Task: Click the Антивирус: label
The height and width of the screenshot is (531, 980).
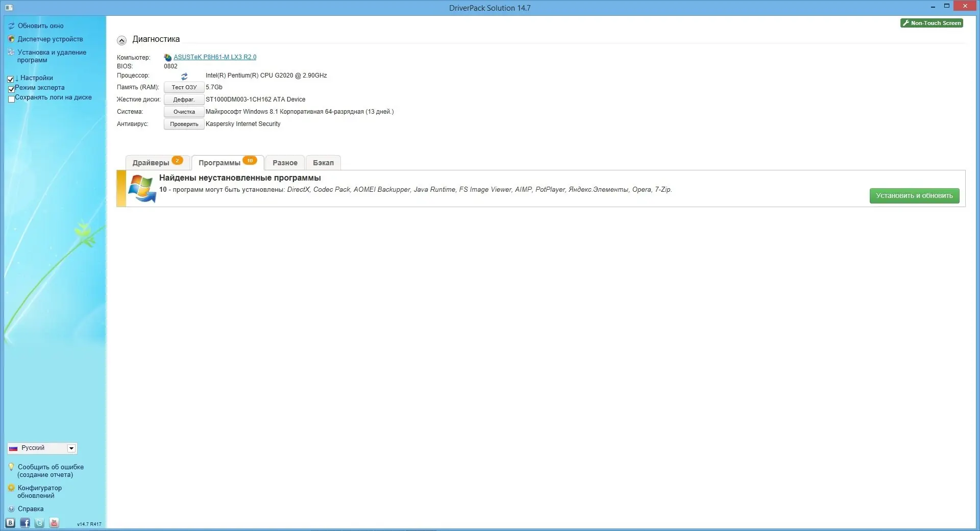Action: pyautogui.click(x=132, y=124)
